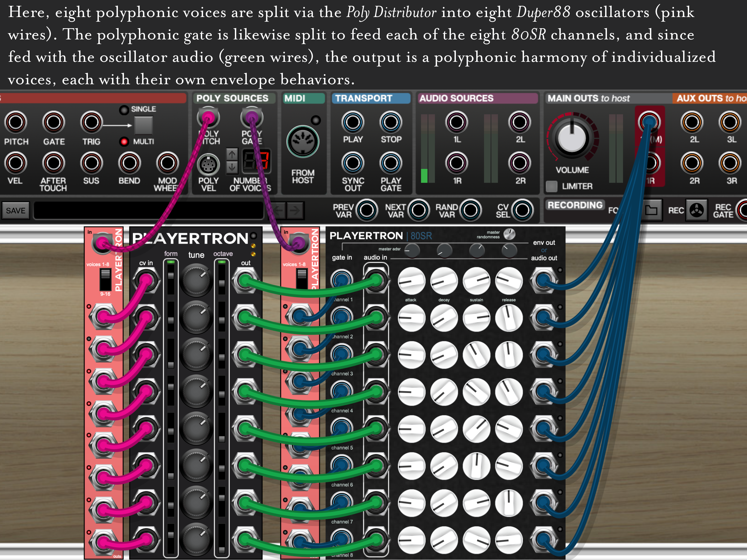747x560 pixels.
Task: Click the CV SEL jack
Action: [522, 210]
